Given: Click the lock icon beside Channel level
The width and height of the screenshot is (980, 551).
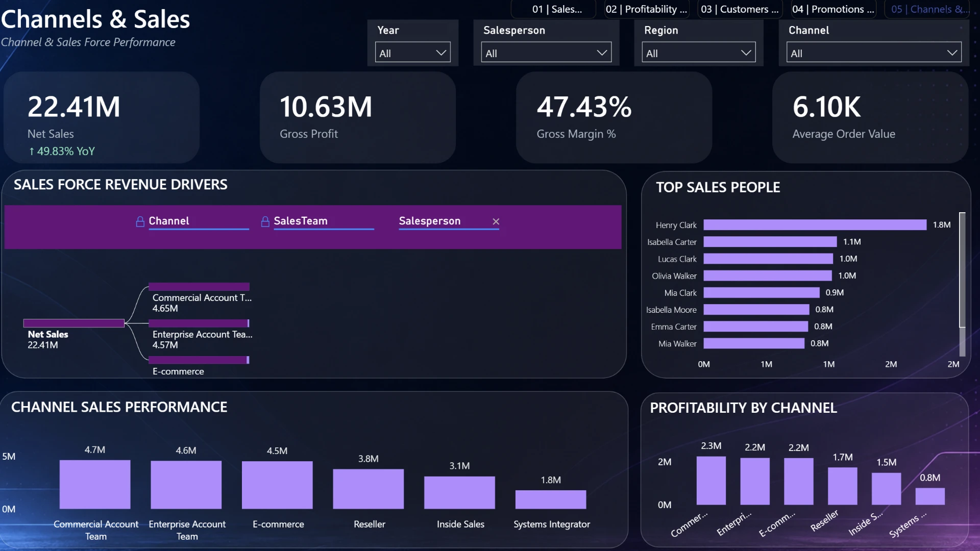Looking at the screenshot, I should [140, 221].
